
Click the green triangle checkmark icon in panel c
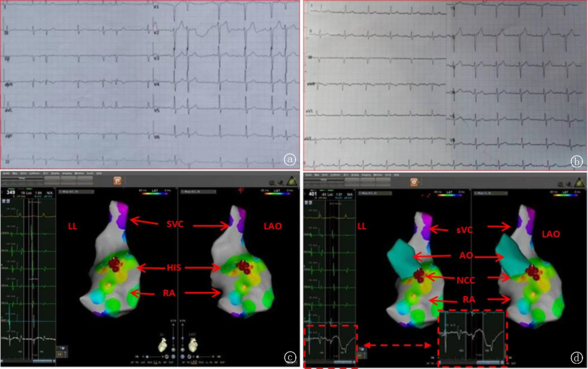(x=291, y=181)
